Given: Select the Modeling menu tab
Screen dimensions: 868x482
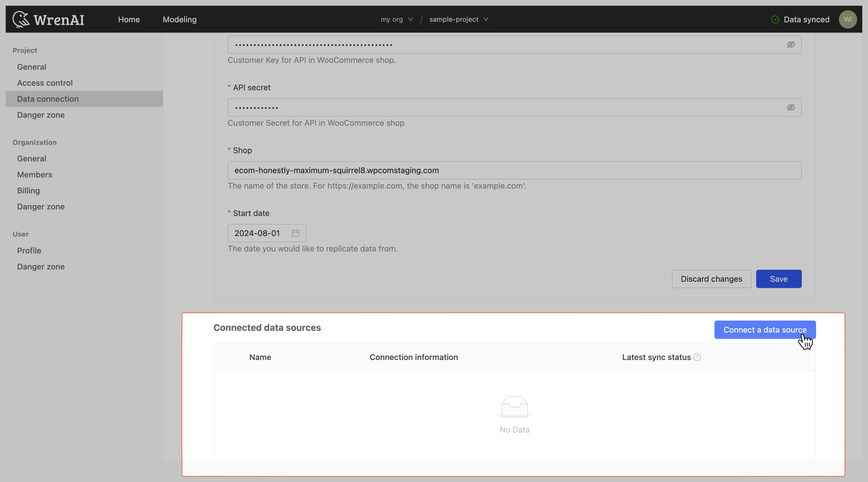Looking at the screenshot, I should click(x=179, y=19).
